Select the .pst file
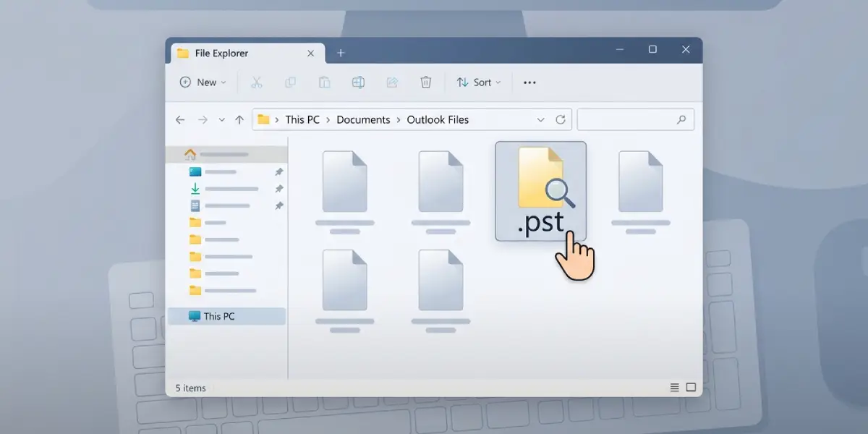Viewport: 868px width, 434px height. coord(540,191)
